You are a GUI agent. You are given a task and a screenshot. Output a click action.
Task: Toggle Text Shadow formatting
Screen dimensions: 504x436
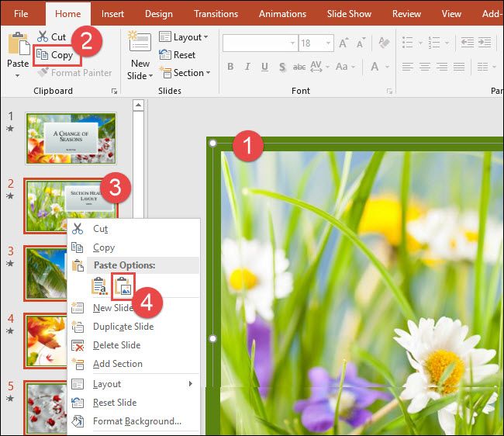(282, 67)
